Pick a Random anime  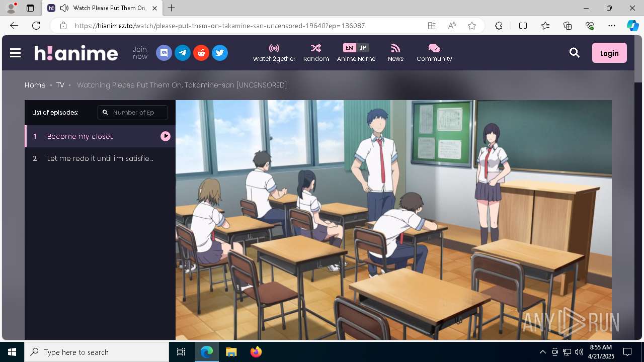(316, 53)
